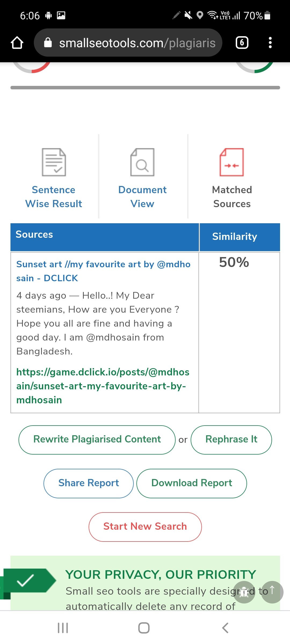The image size is (290, 644).
Task: Click Rewrite Plagiarised Content button
Action: point(97,440)
